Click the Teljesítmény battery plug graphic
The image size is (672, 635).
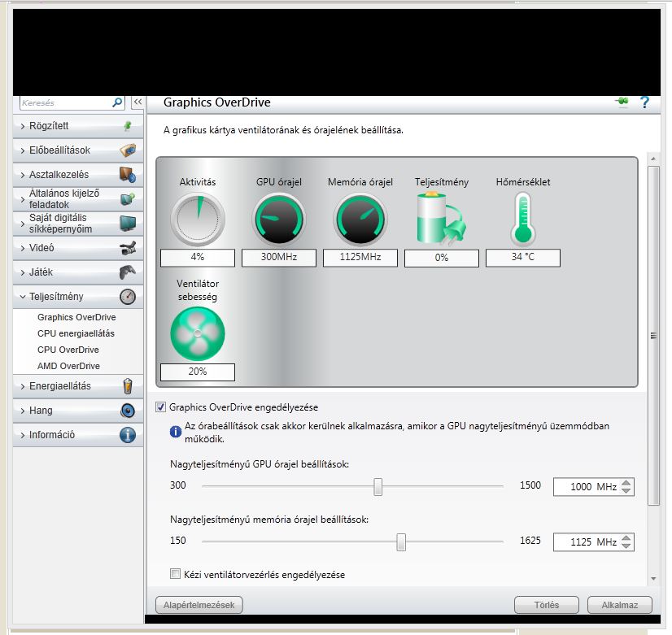click(x=442, y=219)
